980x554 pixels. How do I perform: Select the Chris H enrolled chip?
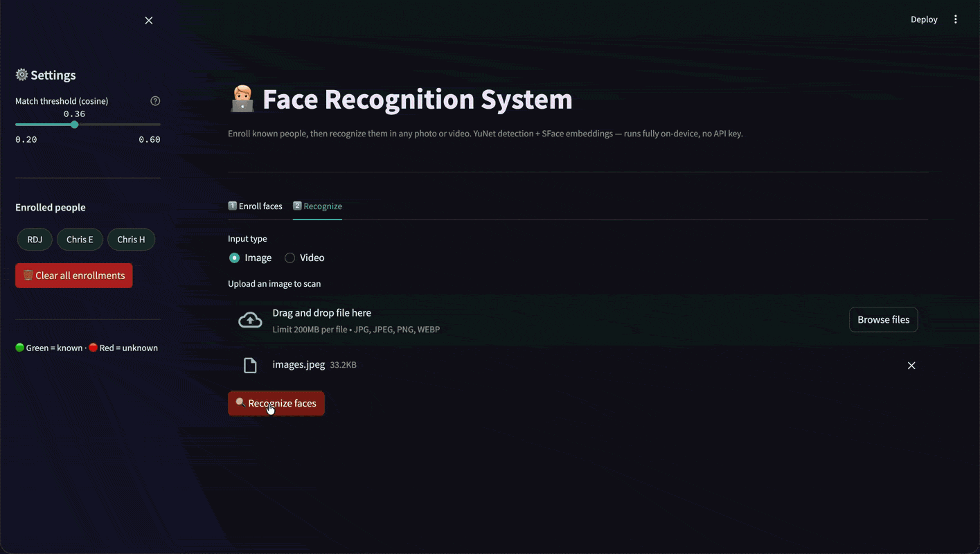pyautogui.click(x=131, y=240)
